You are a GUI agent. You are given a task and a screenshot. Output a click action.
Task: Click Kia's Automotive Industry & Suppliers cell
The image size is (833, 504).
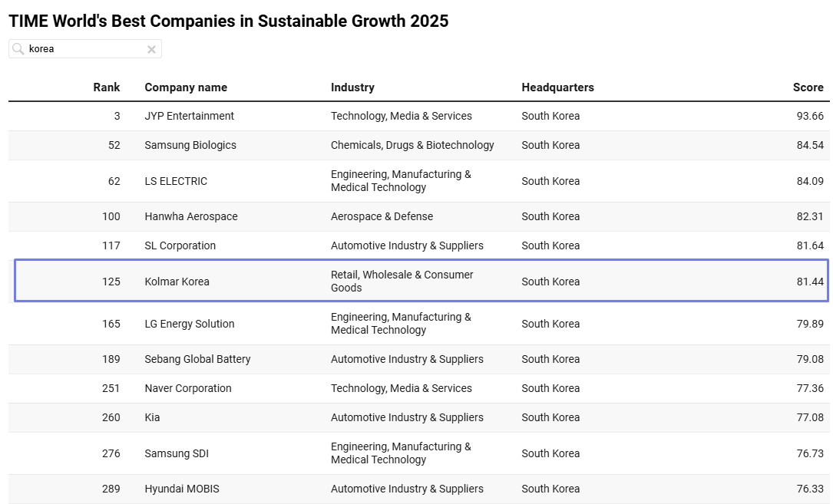tap(407, 417)
